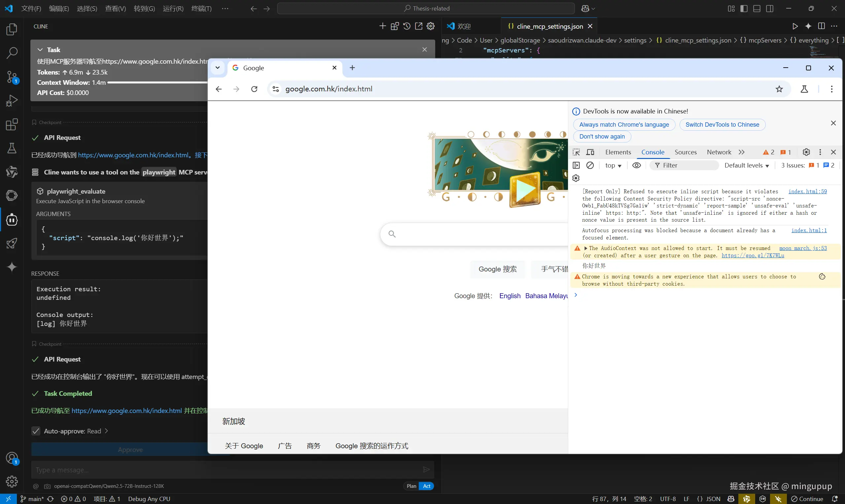Open the Extensions view in activity bar

12,124
